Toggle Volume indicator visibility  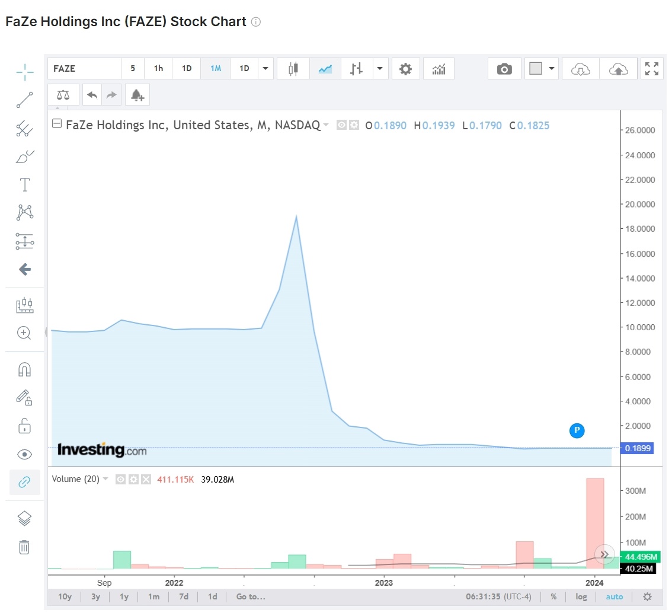[x=120, y=479]
